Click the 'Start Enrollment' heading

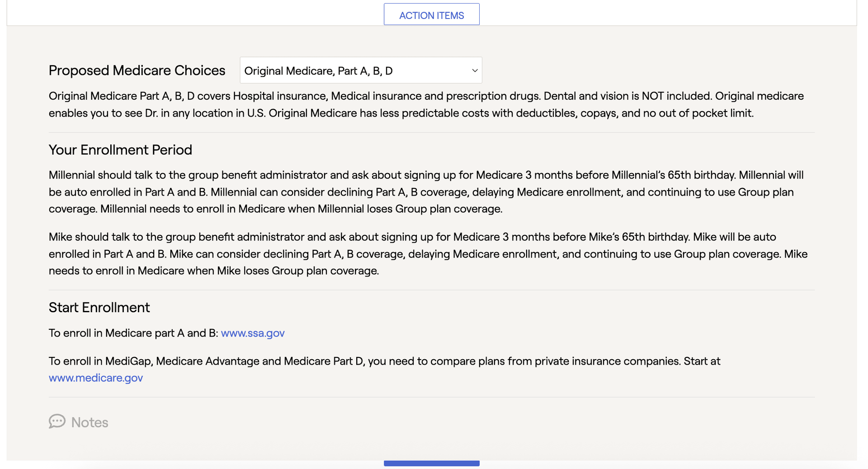point(99,307)
